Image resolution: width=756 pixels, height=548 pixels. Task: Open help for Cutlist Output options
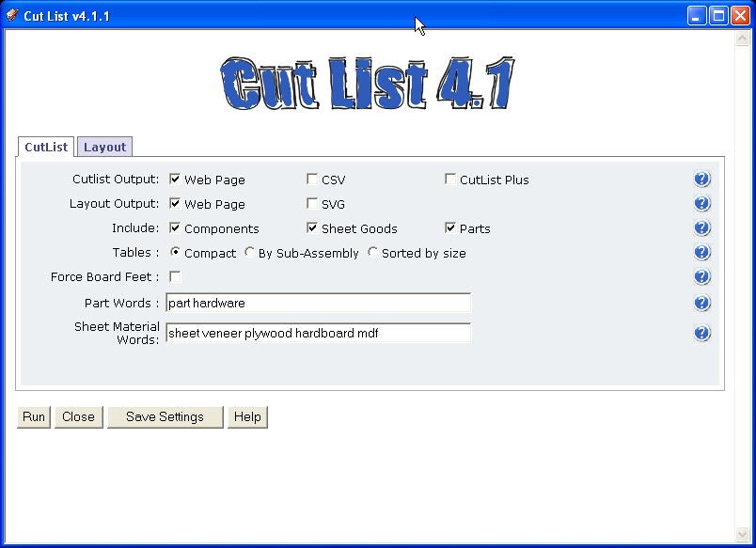click(x=702, y=178)
